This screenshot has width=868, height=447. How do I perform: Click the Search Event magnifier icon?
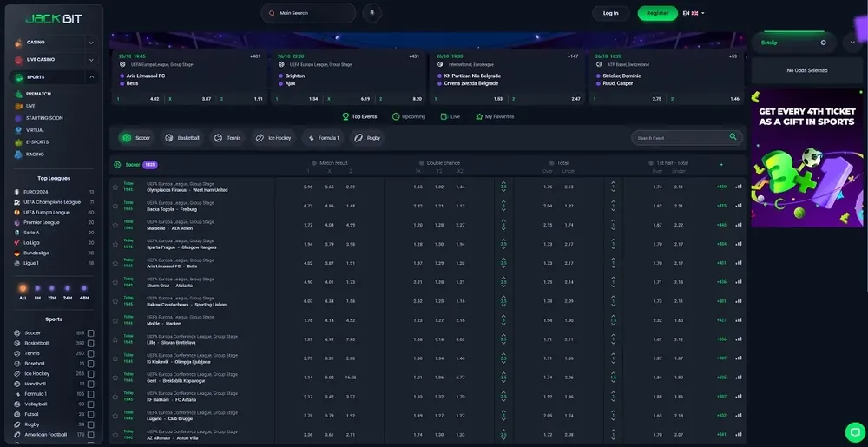tap(733, 136)
